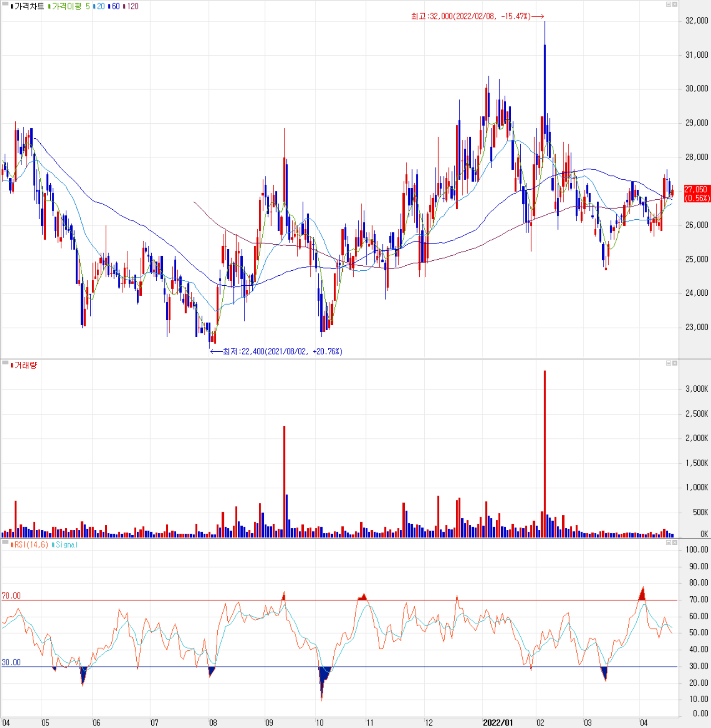Viewport: 711px width, 728px height.
Task: Close the 거래량 volume panel
Action: (x=675, y=363)
